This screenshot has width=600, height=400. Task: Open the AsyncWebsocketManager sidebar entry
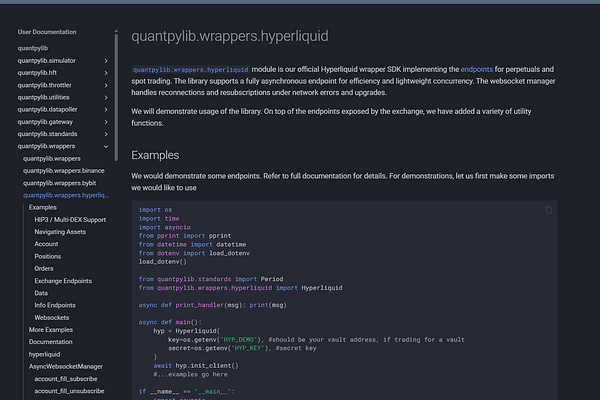click(x=66, y=367)
